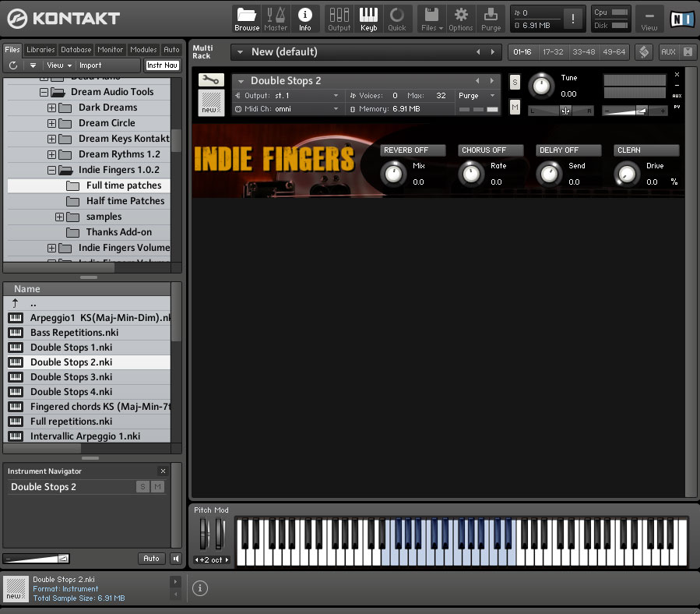Click the Master metronome icon

pos(276,19)
